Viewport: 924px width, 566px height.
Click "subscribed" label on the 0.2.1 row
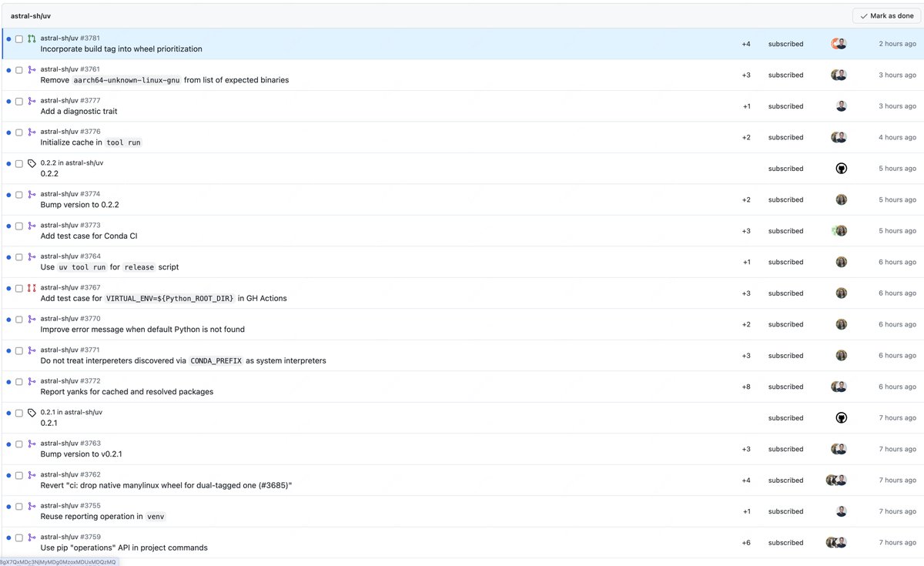(785, 418)
